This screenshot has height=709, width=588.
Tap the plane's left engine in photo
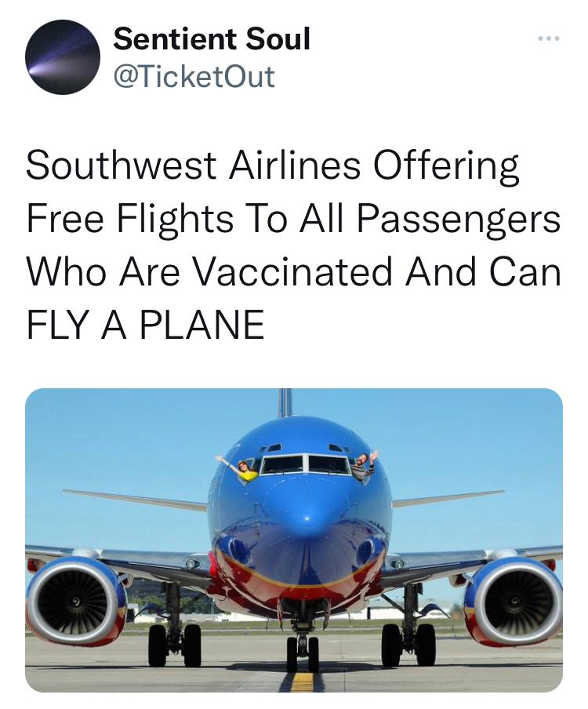click(x=74, y=599)
